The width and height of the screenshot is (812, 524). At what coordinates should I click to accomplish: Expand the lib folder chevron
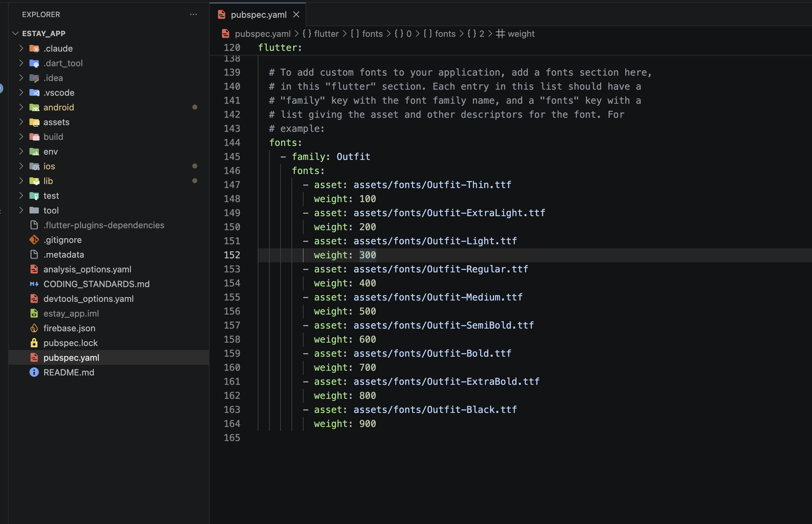point(21,181)
